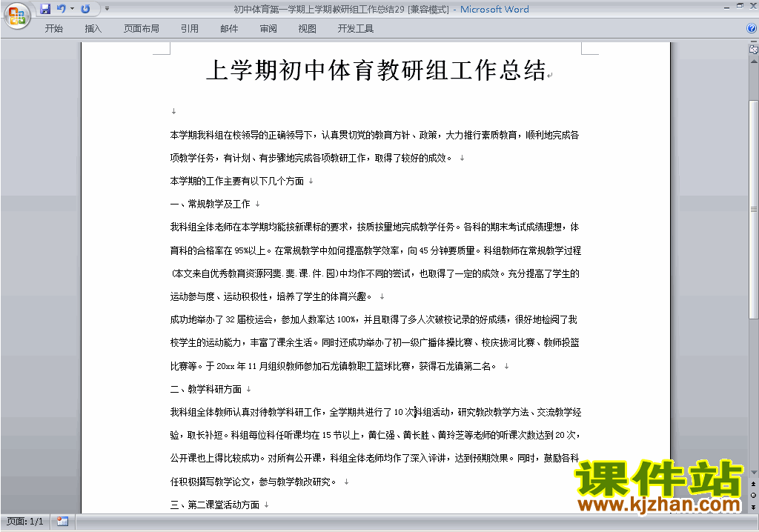Viewport: 759px width, 532px height.
Task: Switch to the 引用 tab
Action: tap(190, 29)
